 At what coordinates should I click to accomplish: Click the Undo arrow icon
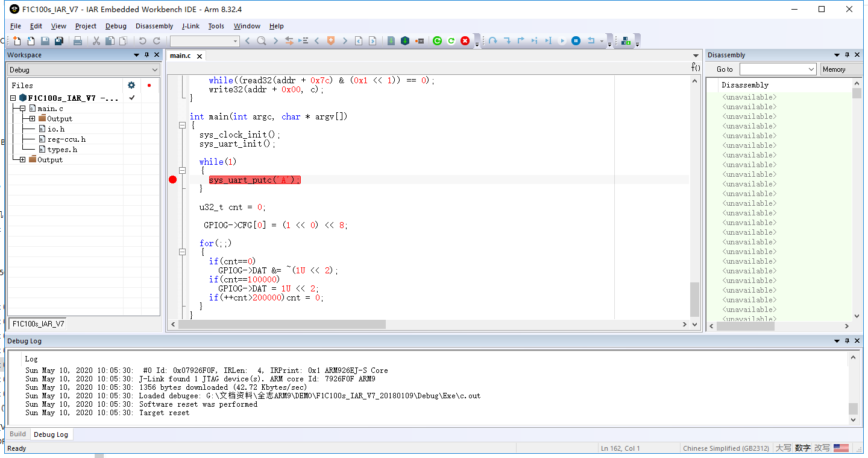tap(143, 41)
